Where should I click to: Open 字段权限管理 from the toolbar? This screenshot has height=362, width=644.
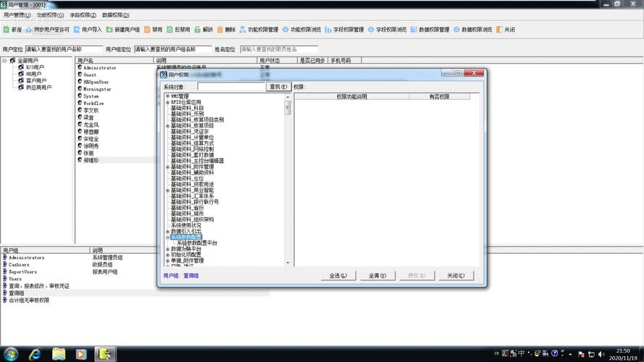pyautogui.click(x=345, y=30)
